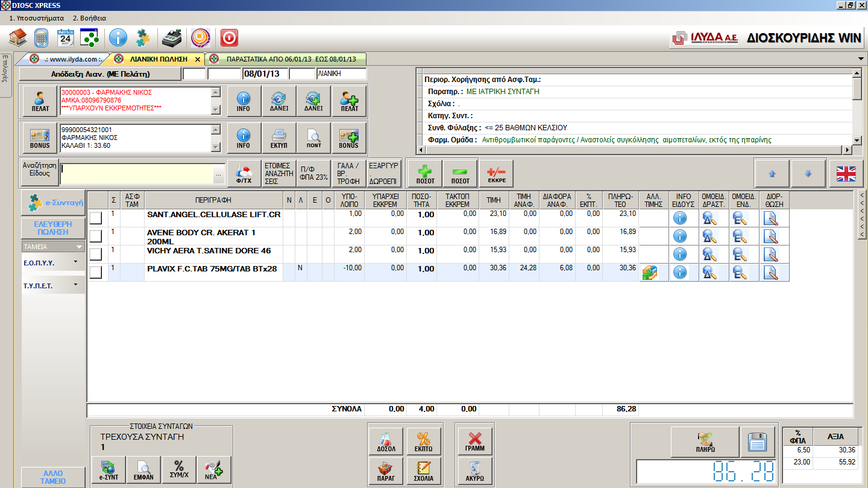Screen dimensions: 868x488
Task: Click the ΕΛΕΥΘΕΡΗ ΠΩΛΗΣΗ button
Action: (x=53, y=228)
